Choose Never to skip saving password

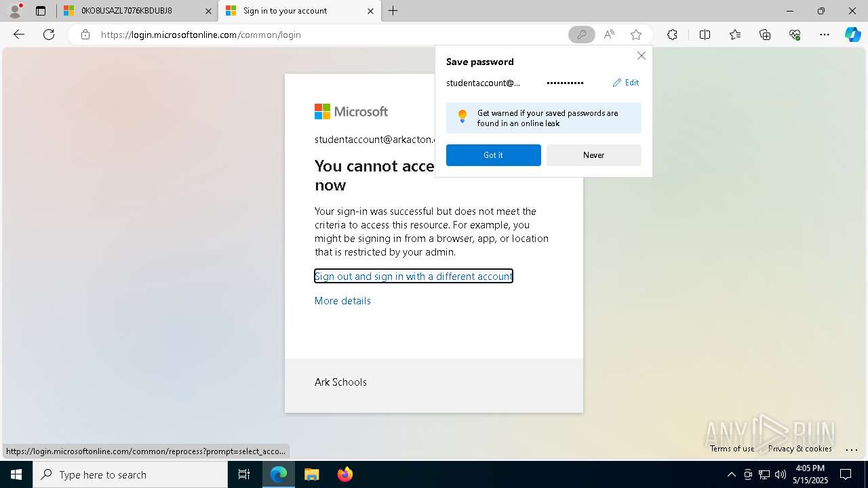pos(594,155)
